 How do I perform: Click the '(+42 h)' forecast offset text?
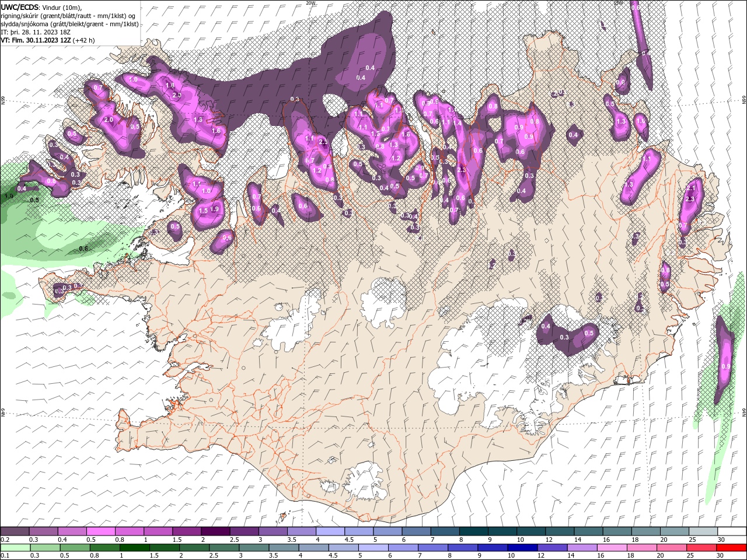tap(83, 40)
